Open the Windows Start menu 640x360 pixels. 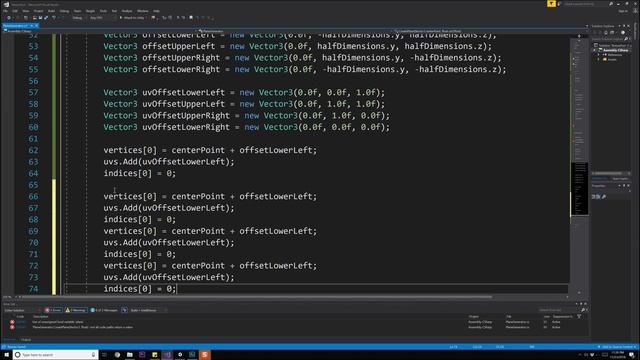(x=6, y=355)
